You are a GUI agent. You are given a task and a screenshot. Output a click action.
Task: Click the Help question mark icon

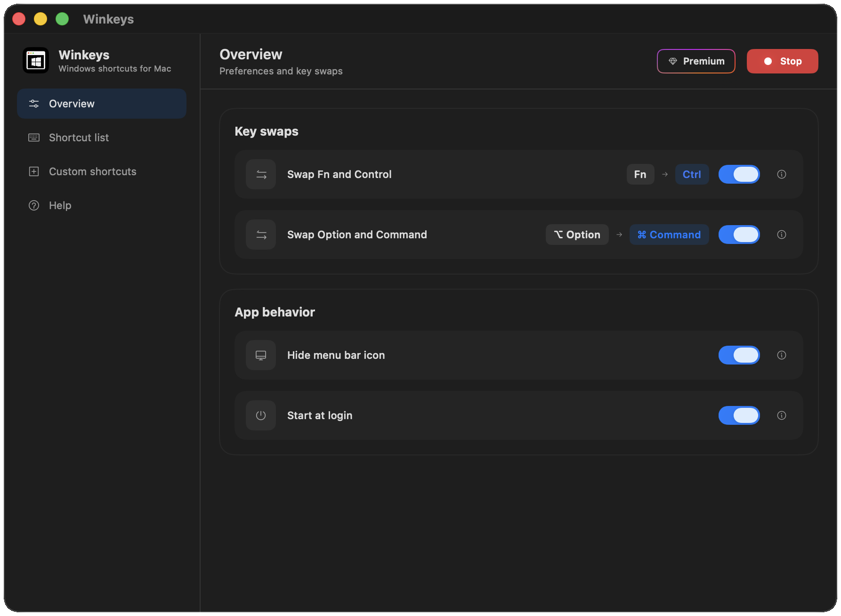(34, 205)
